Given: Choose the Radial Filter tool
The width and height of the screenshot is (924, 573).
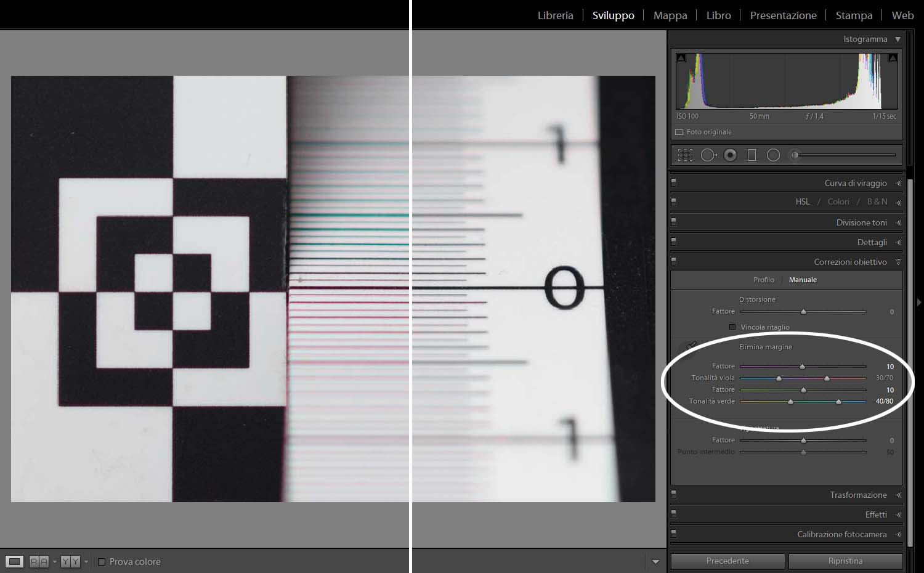Looking at the screenshot, I should (x=773, y=155).
